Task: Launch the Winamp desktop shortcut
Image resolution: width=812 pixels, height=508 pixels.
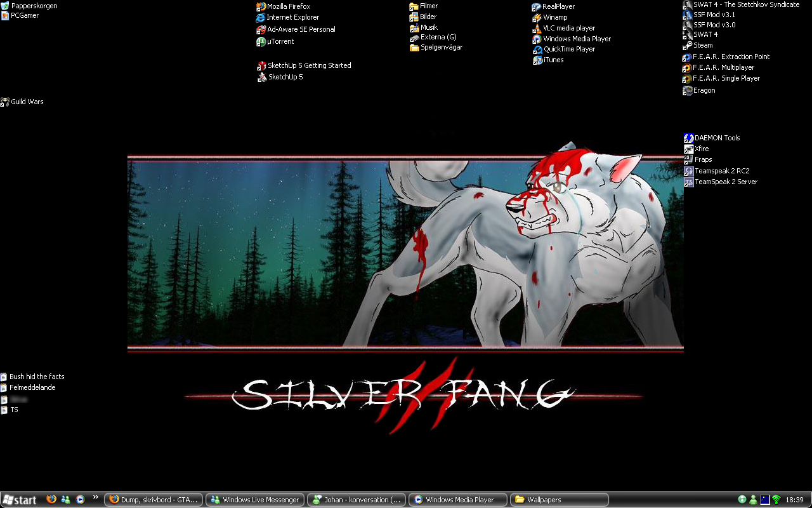Action: [x=550, y=17]
